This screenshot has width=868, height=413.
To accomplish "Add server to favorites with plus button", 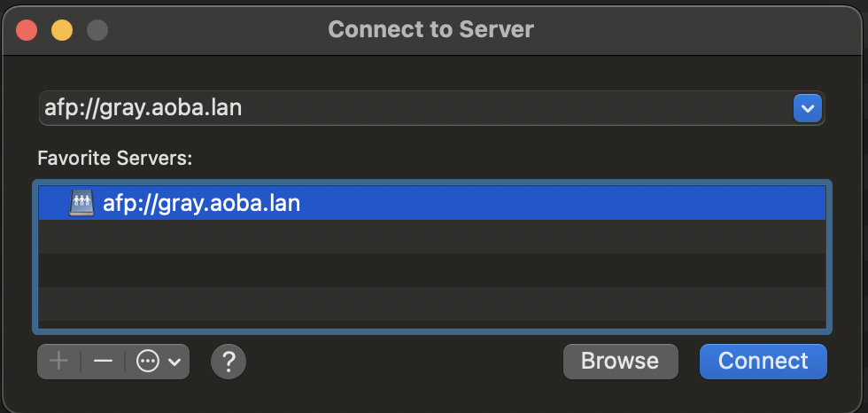I will coord(59,362).
